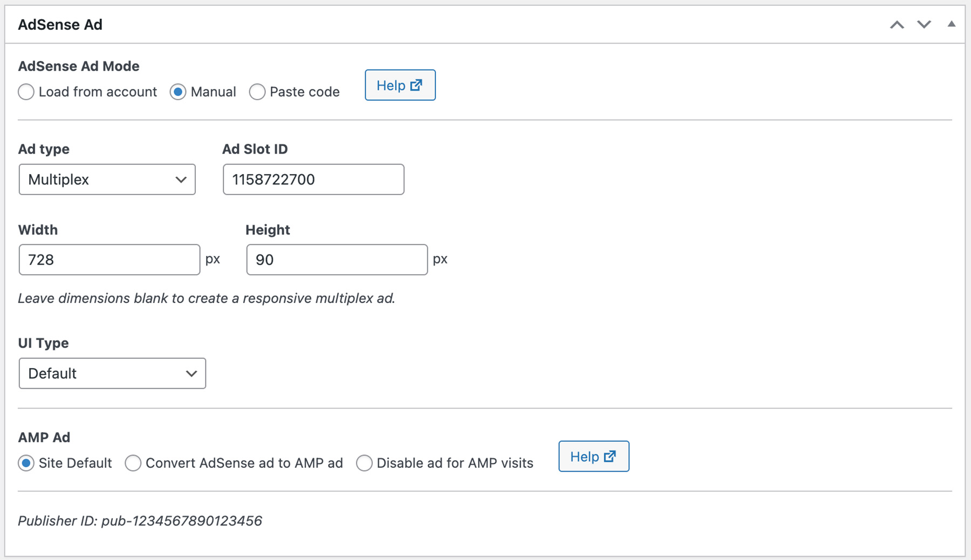Click the Height input field
The width and height of the screenshot is (971, 560).
[337, 260]
